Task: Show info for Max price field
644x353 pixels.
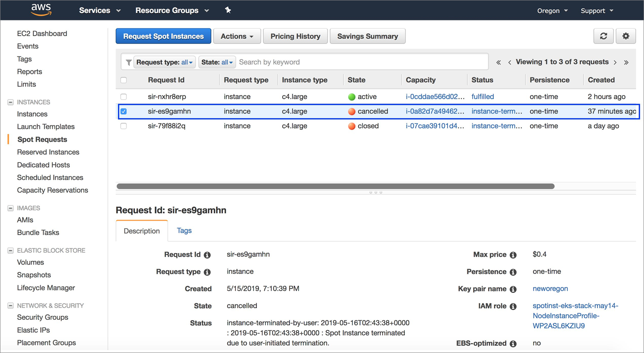Action: [513, 255]
